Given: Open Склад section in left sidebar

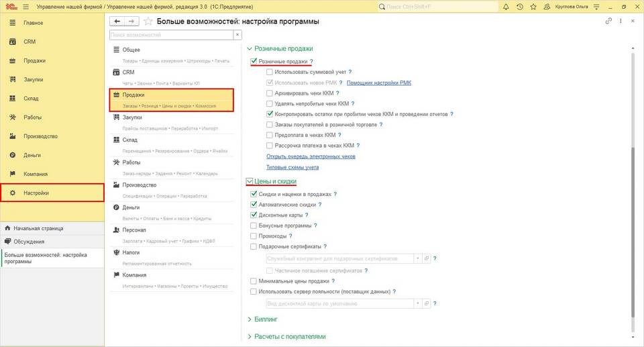Looking at the screenshot, I should (52, 99).
